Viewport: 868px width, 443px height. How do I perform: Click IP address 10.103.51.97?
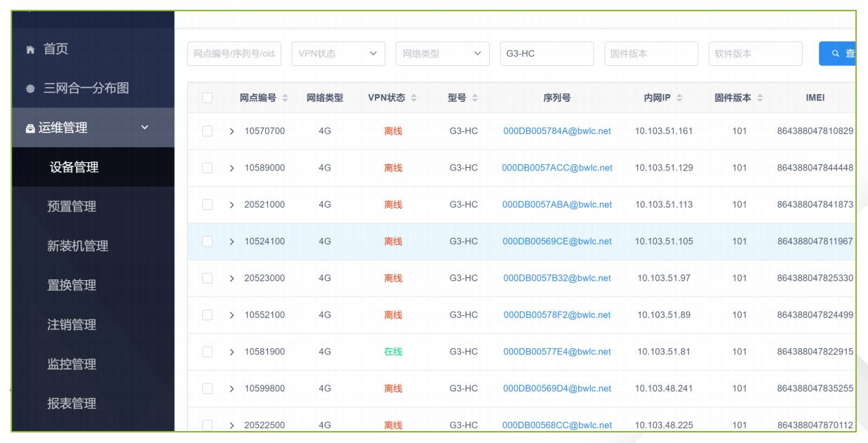point(664,278)
